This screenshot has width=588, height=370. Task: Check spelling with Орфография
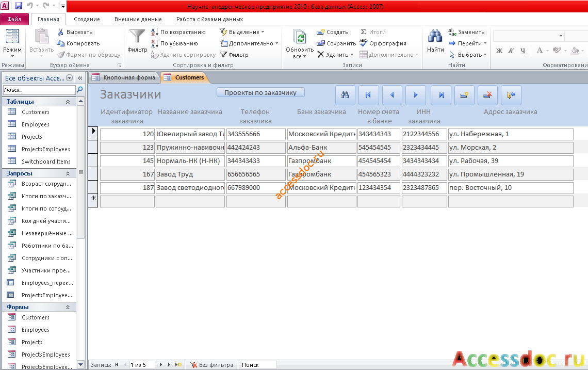pyautogui.click(x=383, y=43)
